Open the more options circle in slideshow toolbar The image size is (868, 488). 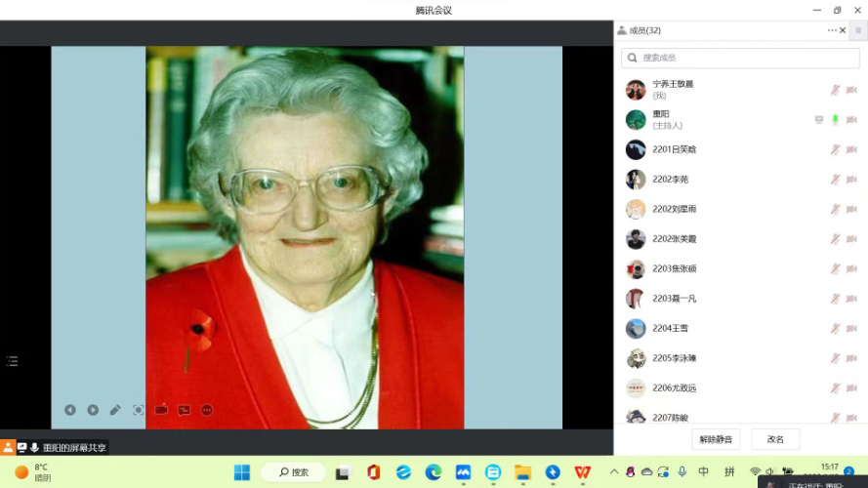tap(207, 410)
